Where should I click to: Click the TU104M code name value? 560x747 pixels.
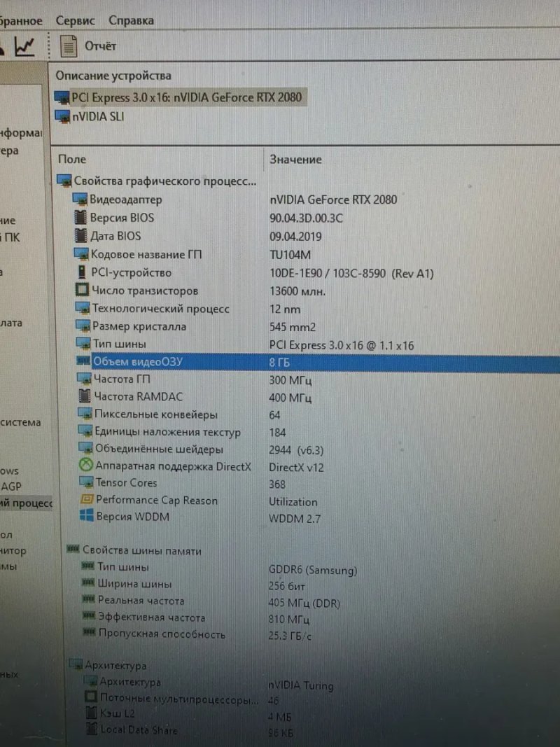coord(290,255)
